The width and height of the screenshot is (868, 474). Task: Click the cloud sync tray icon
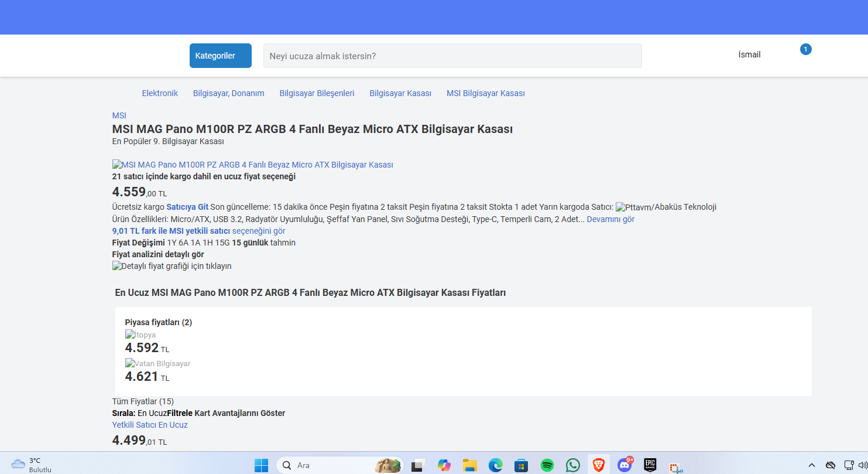[x=830, y=465]
